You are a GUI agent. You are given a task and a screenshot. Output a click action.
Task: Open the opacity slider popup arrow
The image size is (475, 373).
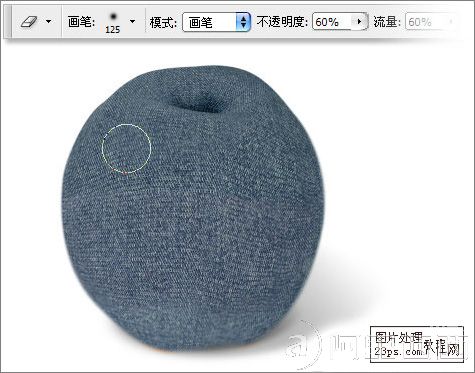point(360,22)
